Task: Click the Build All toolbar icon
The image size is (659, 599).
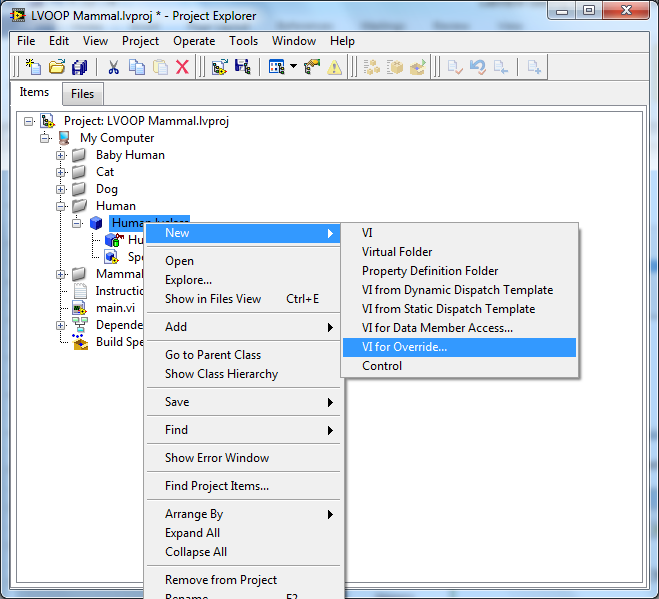Action: pyautogui.click(x=372, y=67)
